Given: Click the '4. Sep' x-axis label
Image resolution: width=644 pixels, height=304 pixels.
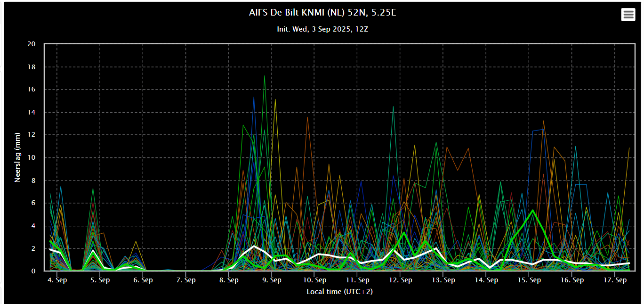Looking at the screenshot, I should click(x=57, y=280).
